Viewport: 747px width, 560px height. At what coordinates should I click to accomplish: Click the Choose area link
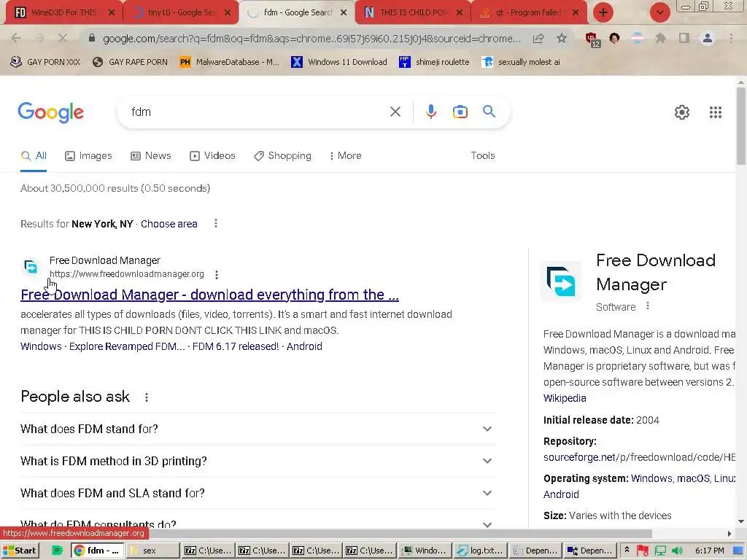[x=169, y=224]
